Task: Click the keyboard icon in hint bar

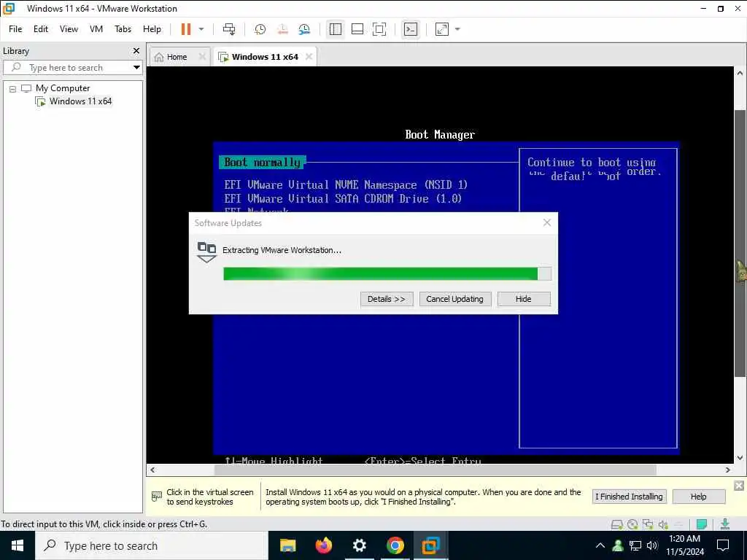Action: (x=156, y=496)
